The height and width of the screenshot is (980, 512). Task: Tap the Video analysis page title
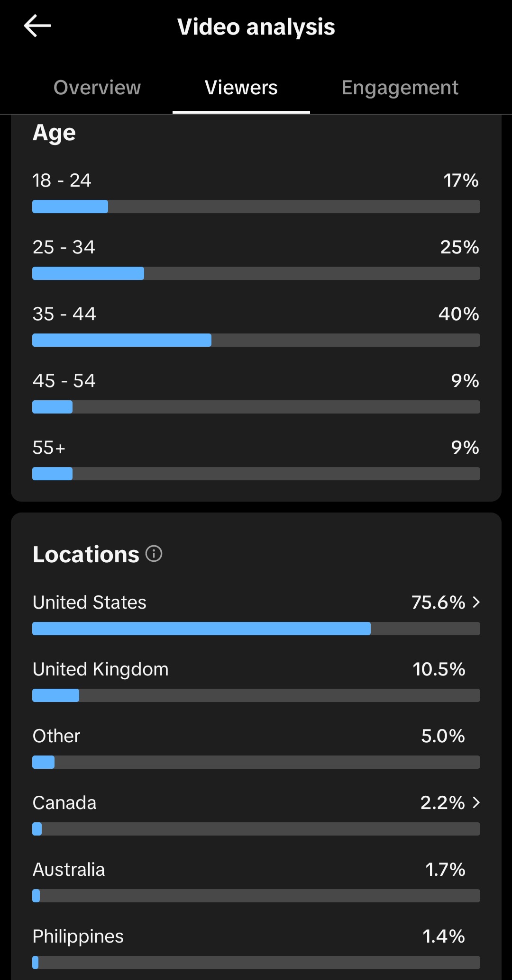(x=256, y=27)
